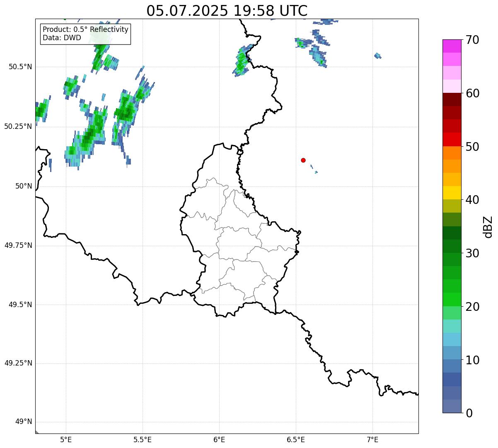Click the 49°N latitude label

point(24,422)
